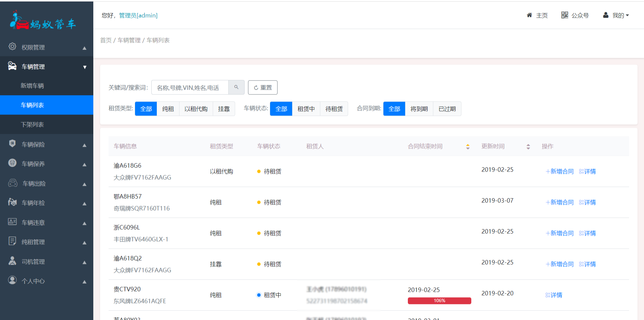
Task: Click the car icon beside 车辆管理
Action: click(x=12, y=66)
